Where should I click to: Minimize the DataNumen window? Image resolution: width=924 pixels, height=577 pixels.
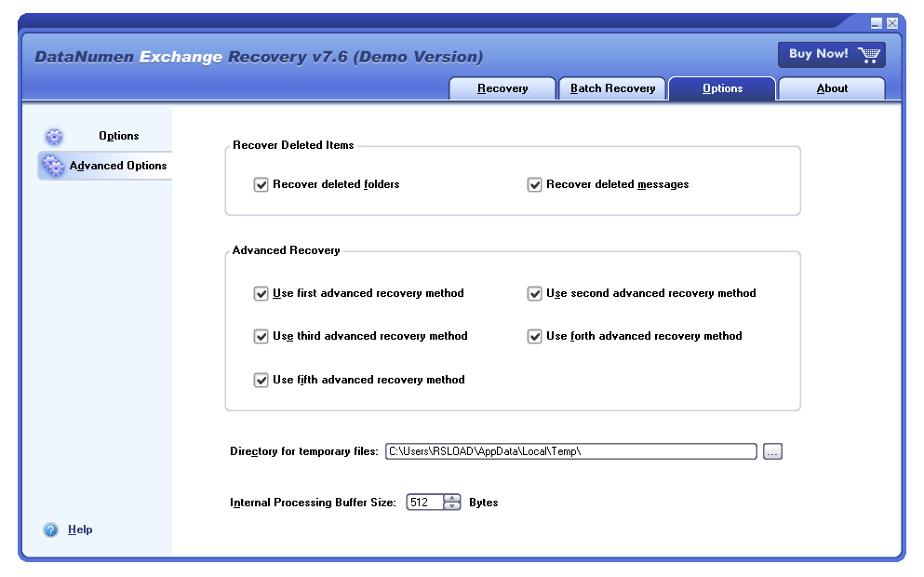pyautogui.click(x=877, y=23)
